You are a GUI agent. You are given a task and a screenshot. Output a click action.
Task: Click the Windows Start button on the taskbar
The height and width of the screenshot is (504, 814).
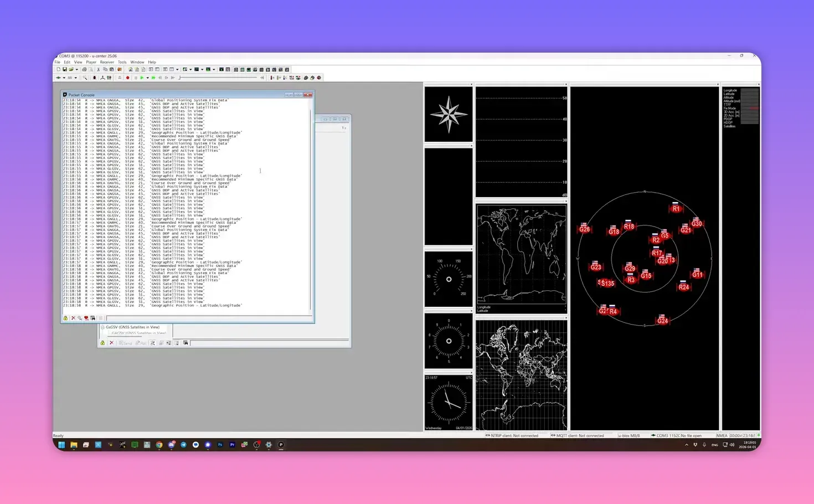click(61, 445)
